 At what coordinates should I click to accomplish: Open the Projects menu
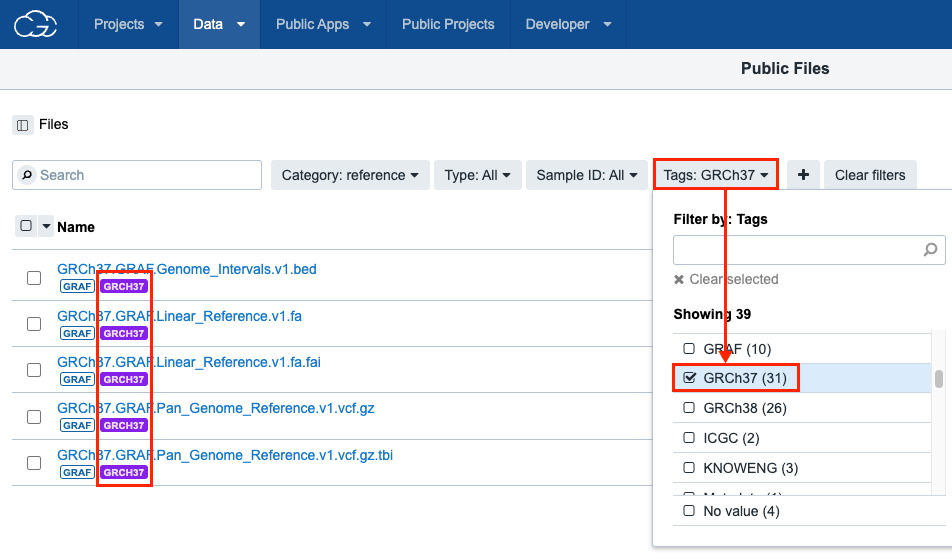(x=128, y=24)
